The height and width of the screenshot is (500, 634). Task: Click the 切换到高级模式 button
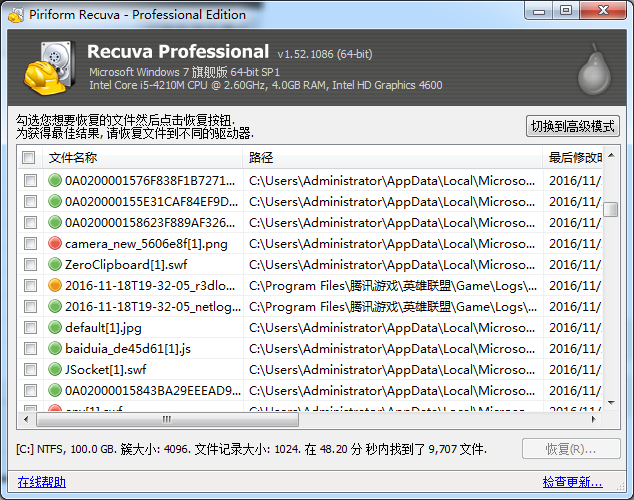tap(573, 126)
